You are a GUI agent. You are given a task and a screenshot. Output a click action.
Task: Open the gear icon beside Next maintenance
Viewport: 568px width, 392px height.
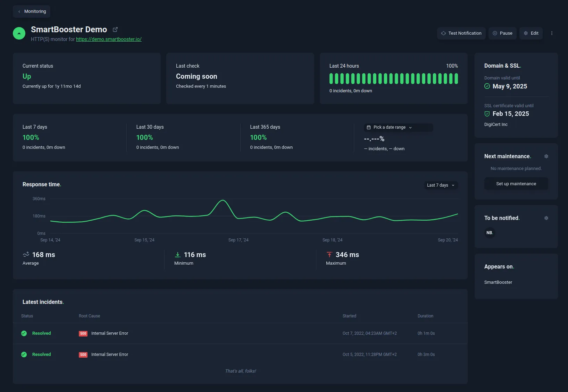(x=546, y=156)
